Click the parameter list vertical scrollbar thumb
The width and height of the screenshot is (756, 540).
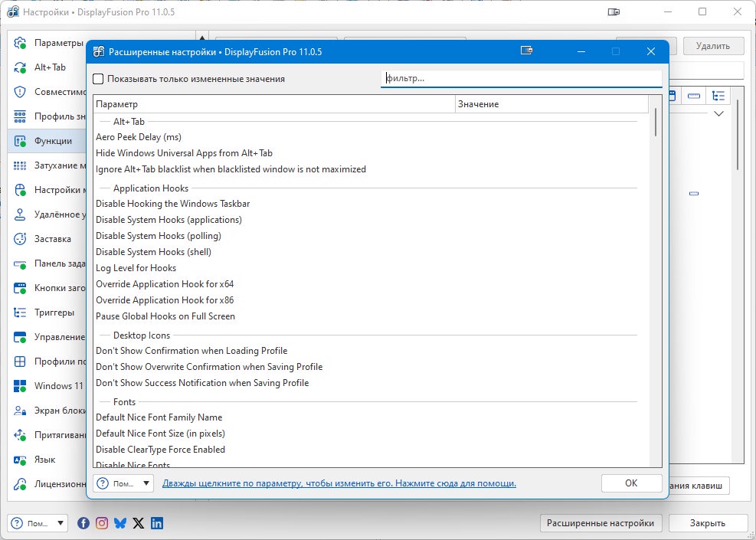[656, 122]
